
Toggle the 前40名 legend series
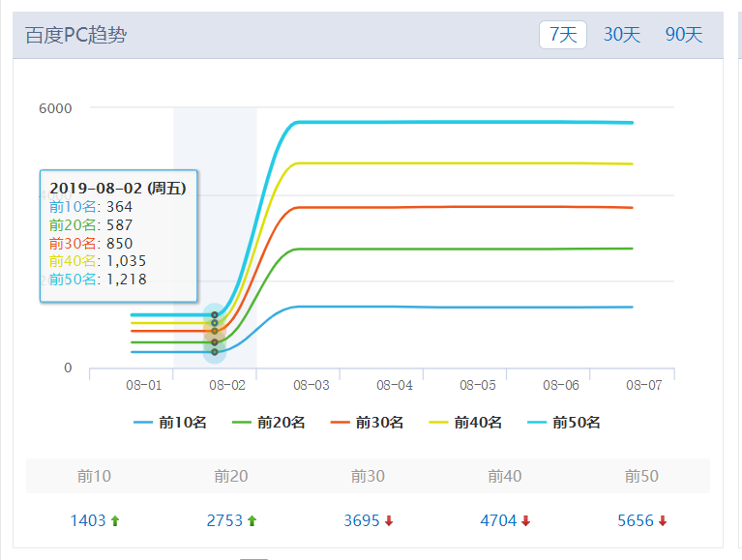pyautogui.click(x=465, y=423)
